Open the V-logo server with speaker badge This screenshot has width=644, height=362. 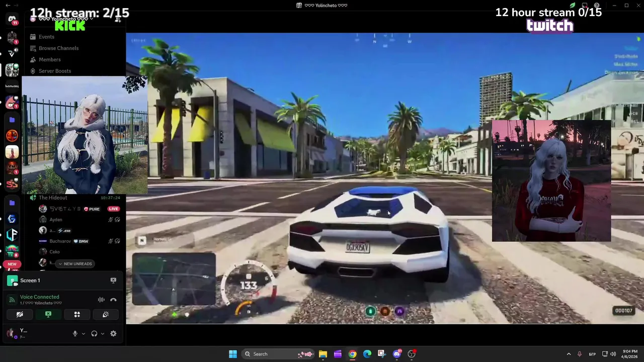[x=12, y=52]
